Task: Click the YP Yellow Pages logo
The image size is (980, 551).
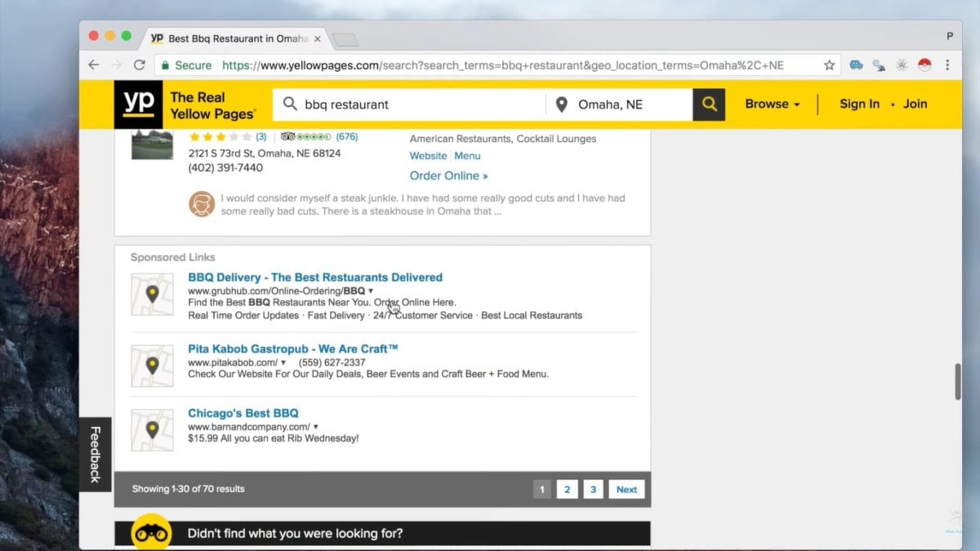Action: (x=138, y=104)
